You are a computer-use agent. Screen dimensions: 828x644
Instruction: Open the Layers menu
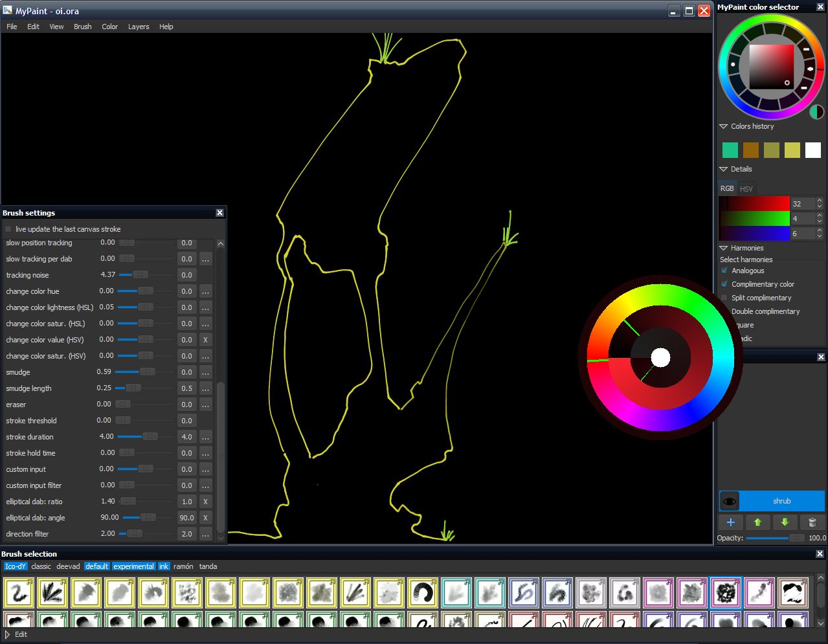point(139,27)
